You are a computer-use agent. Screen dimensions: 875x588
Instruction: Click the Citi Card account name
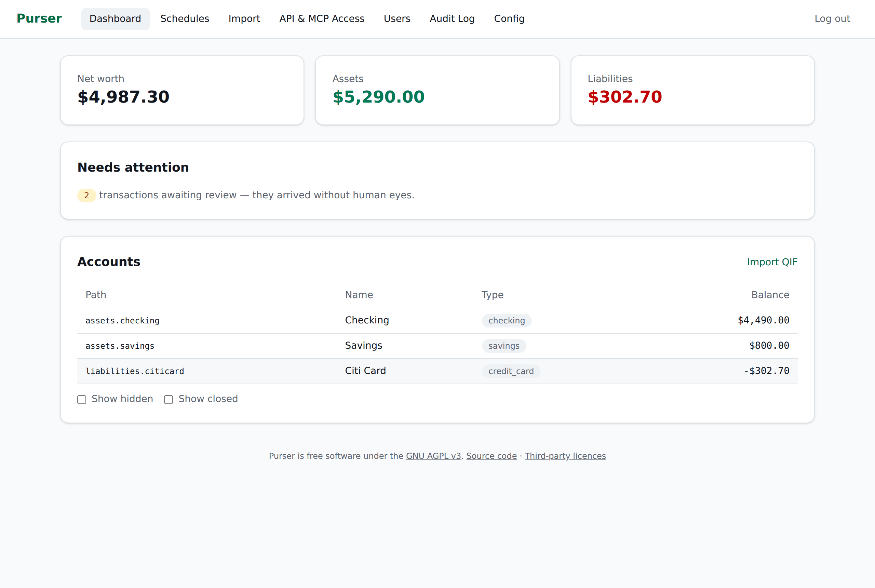pos(365,371)
